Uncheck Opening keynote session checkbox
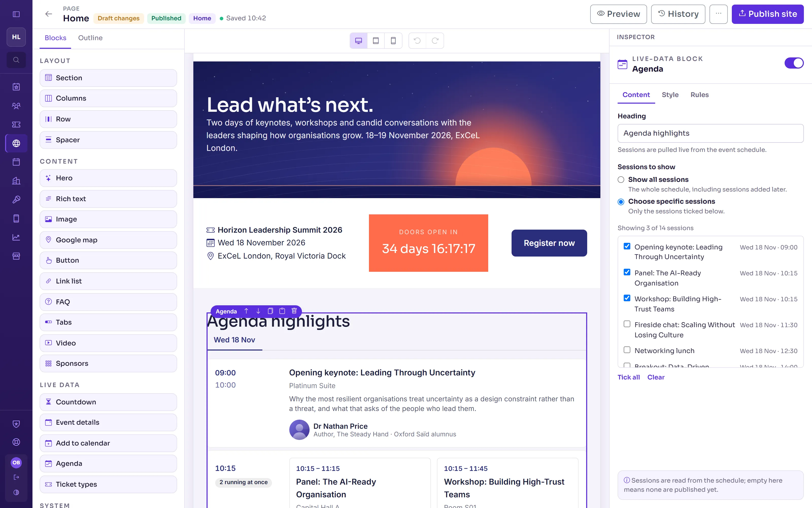 tap(627, 246)
